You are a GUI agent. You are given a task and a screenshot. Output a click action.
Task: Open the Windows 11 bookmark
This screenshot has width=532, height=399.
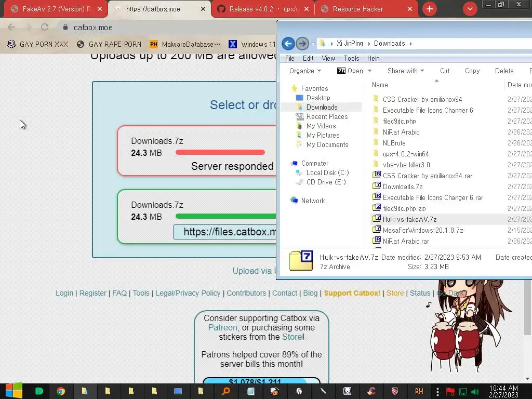tap(252, 44)
